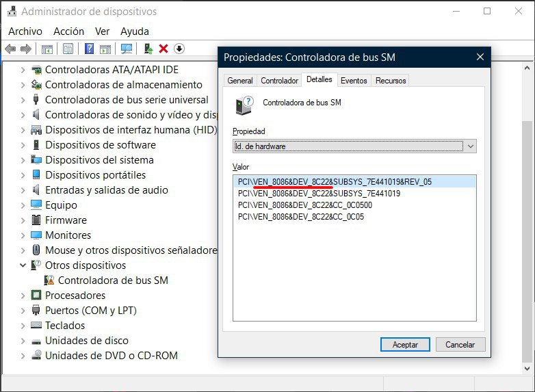Expand Unidades de disco node
Viewport: 535px width, 392px height.
pos(23,341)
